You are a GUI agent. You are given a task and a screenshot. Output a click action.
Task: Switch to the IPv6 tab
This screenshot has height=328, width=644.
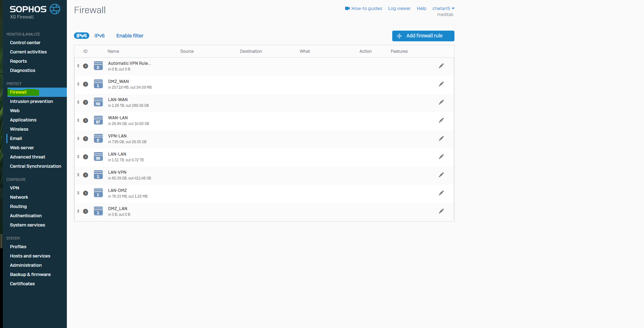click(100, 36)
